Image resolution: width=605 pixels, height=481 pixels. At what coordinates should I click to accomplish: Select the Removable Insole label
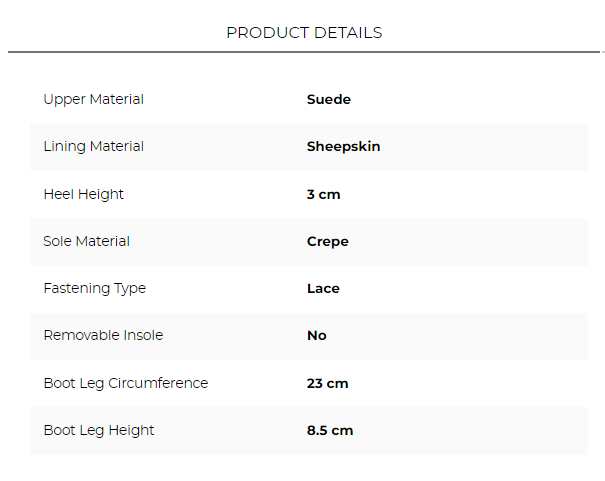(x=103, y=335)
